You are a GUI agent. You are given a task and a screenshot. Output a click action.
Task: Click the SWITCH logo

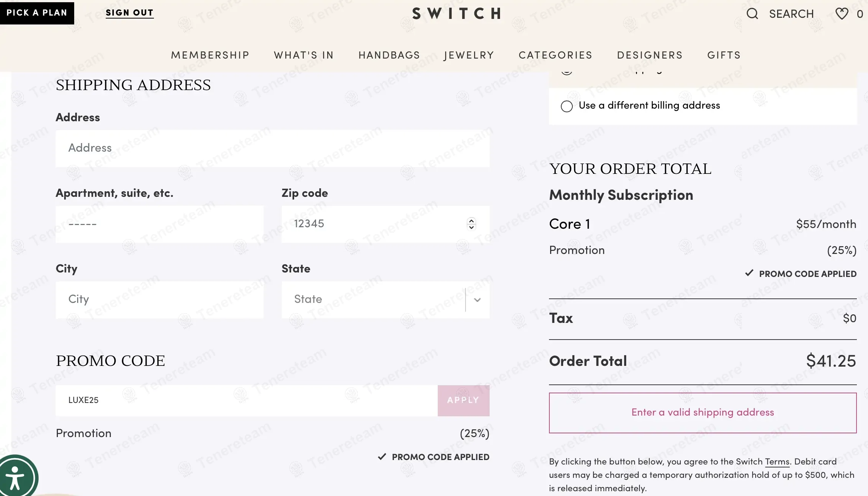(457, 14)
